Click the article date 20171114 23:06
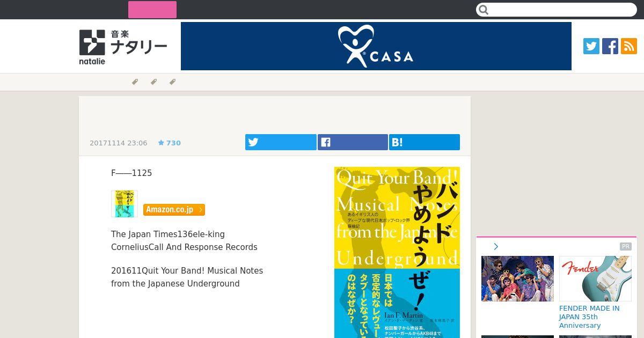This screenshot has width=644, height=338. tap(118, 143)
